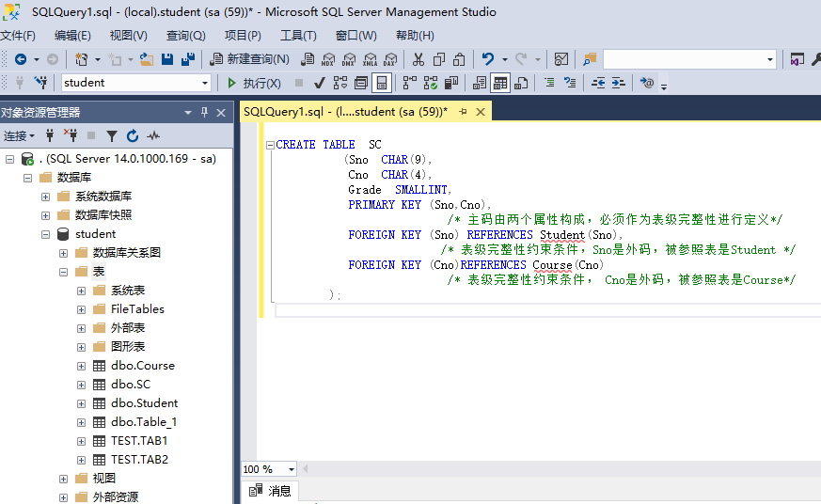This screenshot has height=504, width=821.
Task: Click the find combo box input
Action: [x=684, y=59]
